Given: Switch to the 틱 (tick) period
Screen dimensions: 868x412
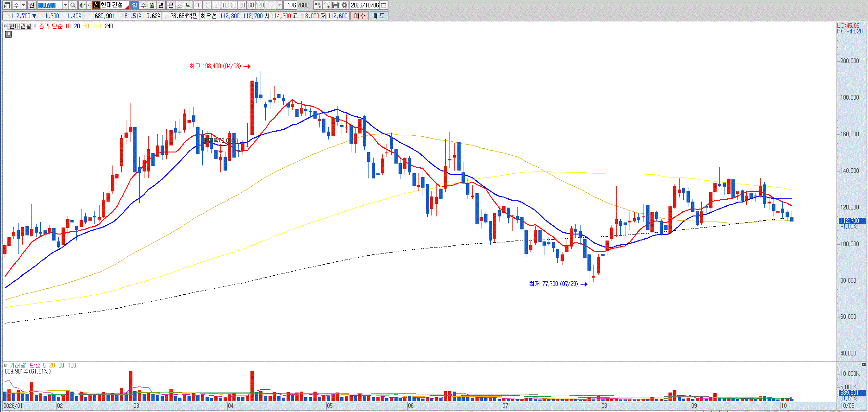Looking at the screenshot, I should click(x=188, y=5).
